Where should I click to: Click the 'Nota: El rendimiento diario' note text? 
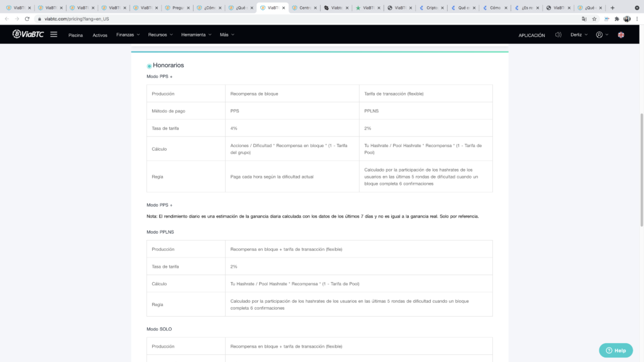coord(313,216)
